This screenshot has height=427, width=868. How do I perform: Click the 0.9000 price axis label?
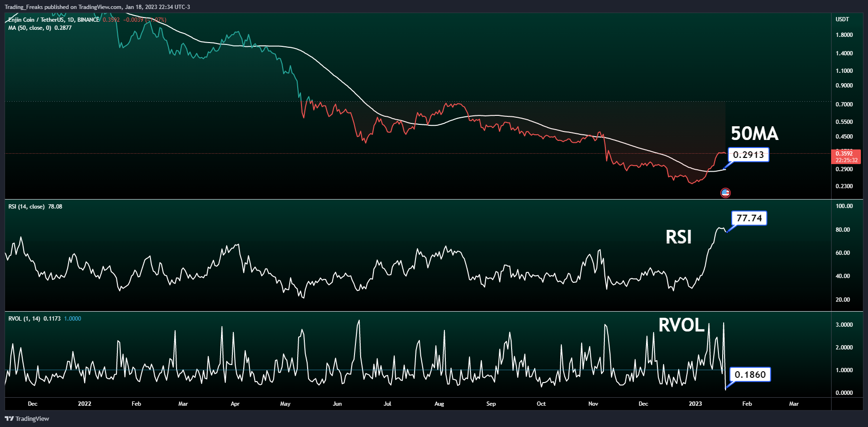(844, 86)
